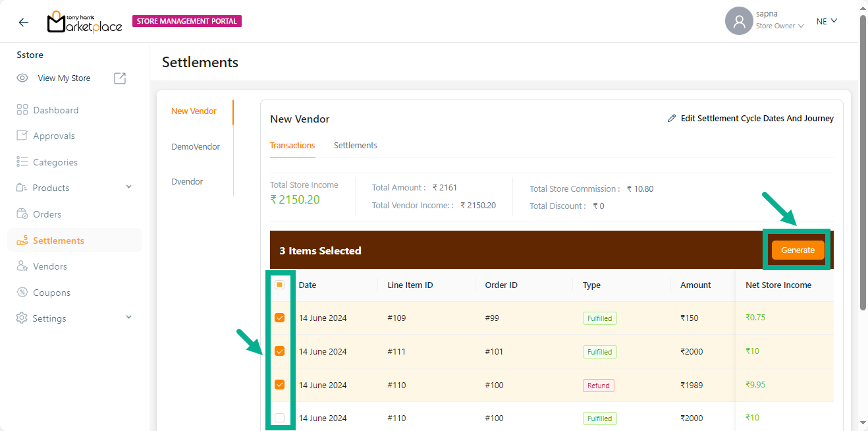Click the Approvals icon in sidebar

(x=22, y=136)
